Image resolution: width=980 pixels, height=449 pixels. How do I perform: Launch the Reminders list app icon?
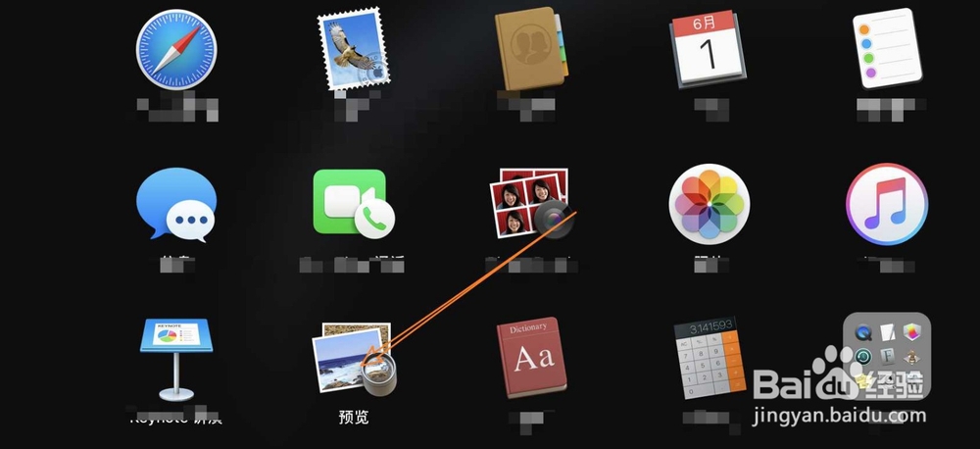point(888,48)
